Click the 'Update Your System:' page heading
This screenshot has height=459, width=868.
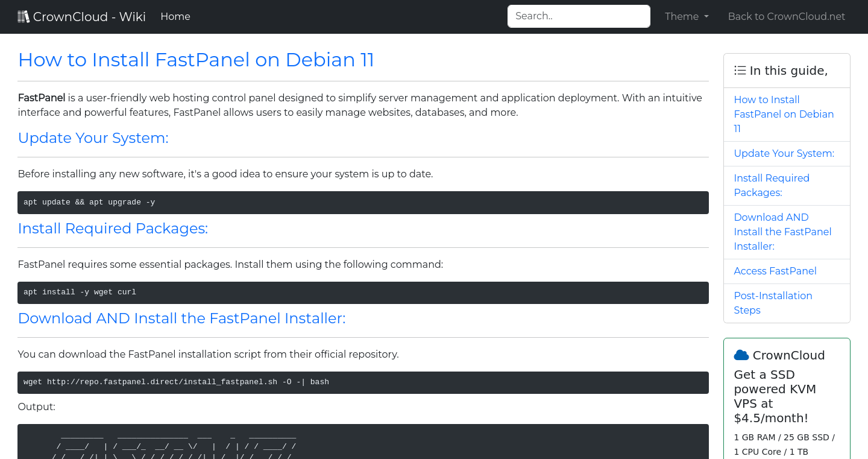[x=93, y=138]
